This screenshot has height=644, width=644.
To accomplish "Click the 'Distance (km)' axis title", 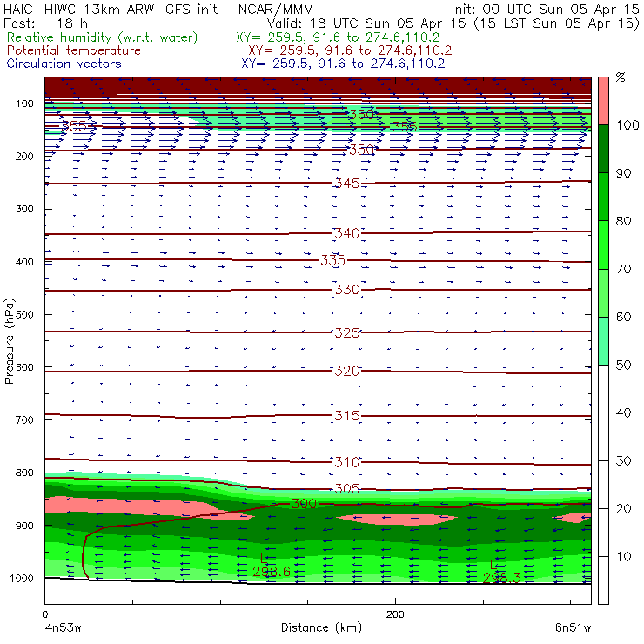I will 321,628.
